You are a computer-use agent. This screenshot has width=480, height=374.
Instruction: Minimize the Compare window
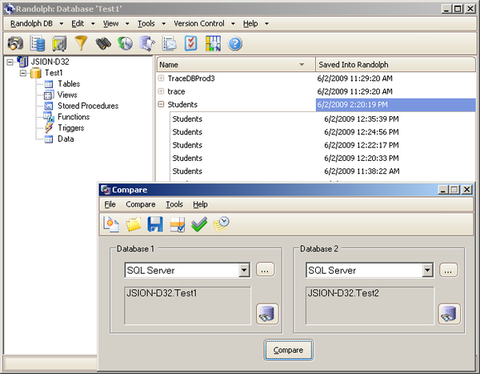click(443, 190)
